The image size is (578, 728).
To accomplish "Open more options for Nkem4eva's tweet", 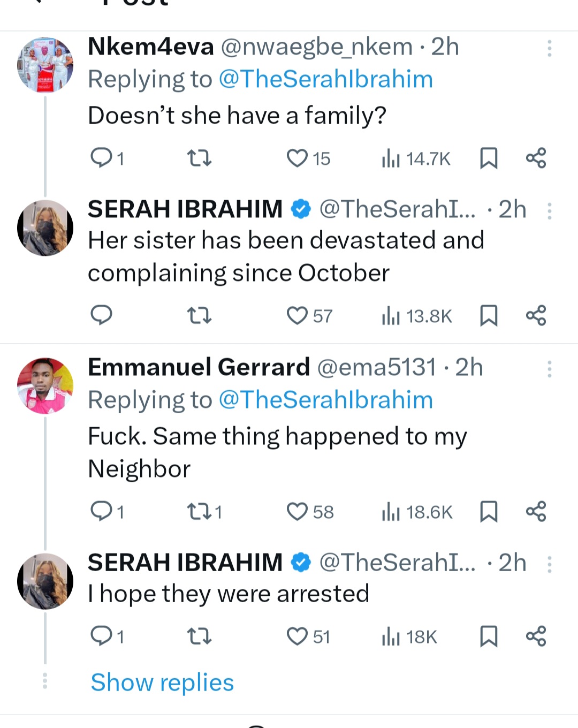I will [x=549, y=48].
